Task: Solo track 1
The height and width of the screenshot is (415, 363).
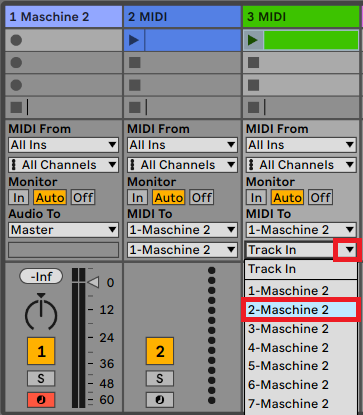Action: click(41, 378)
